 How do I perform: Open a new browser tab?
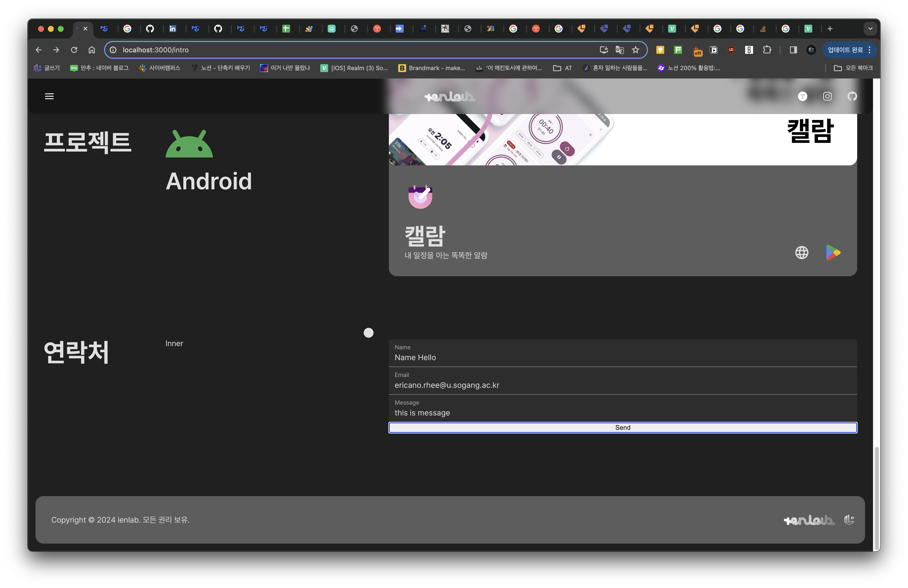(830, 29)
